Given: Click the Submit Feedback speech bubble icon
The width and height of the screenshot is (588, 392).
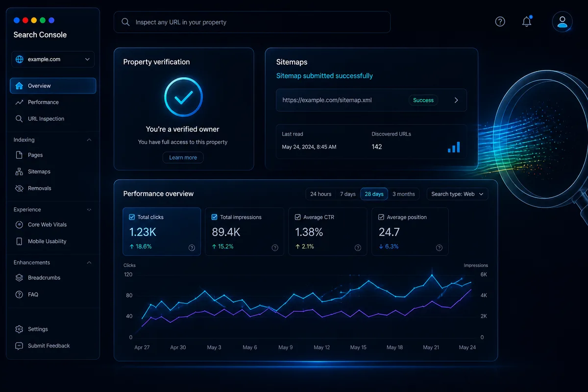Looking at the screenshot, I should click(x=19, y=345).
